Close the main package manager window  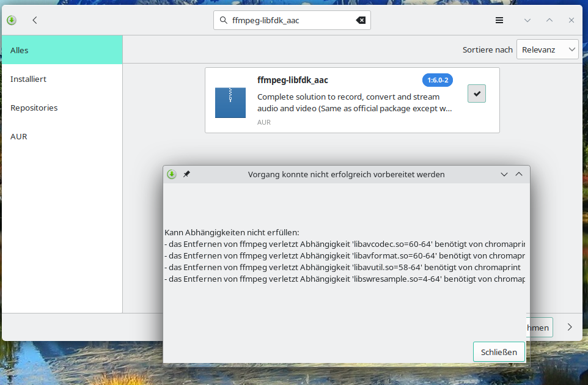click(571, 20)
